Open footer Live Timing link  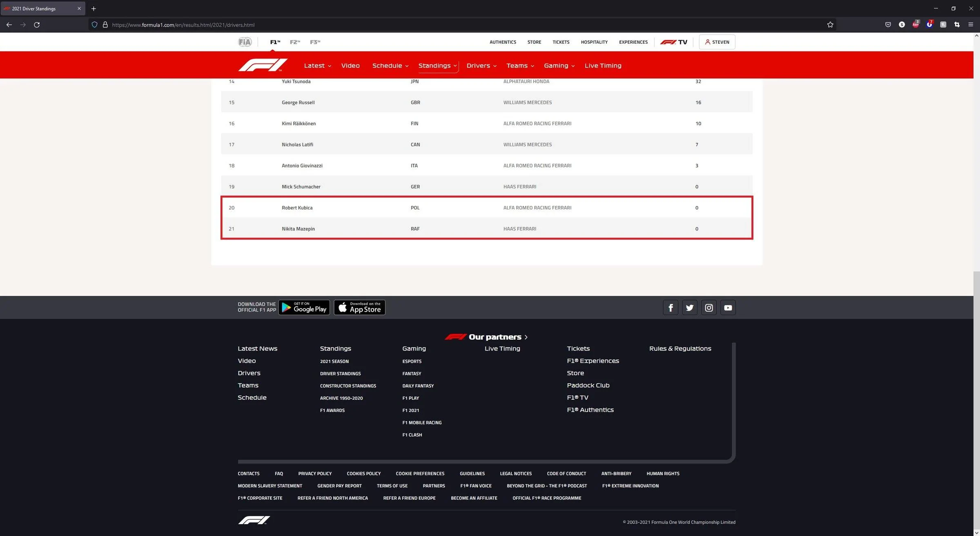[502, 349]
